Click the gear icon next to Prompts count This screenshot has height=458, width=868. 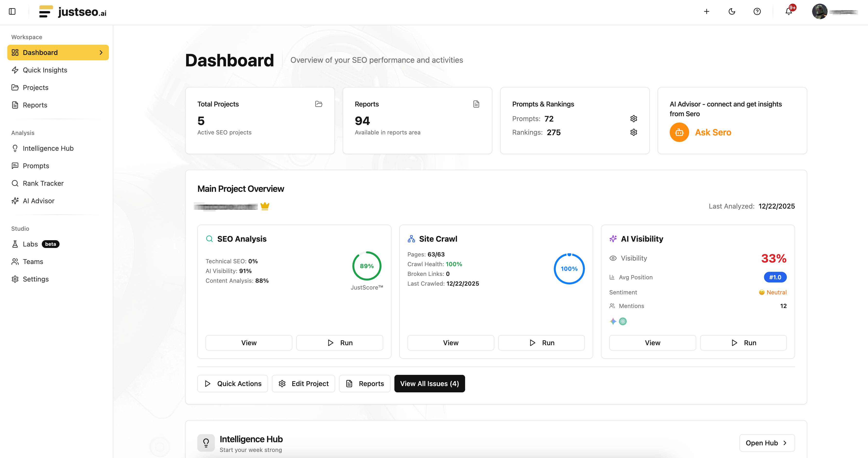coord(634,119)
